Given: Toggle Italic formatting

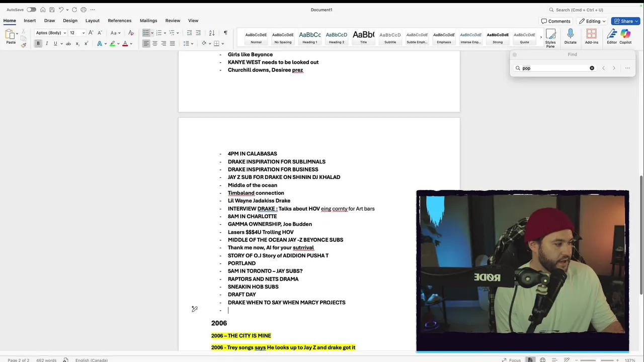Looking at the screenshot, I should [47, 44].
